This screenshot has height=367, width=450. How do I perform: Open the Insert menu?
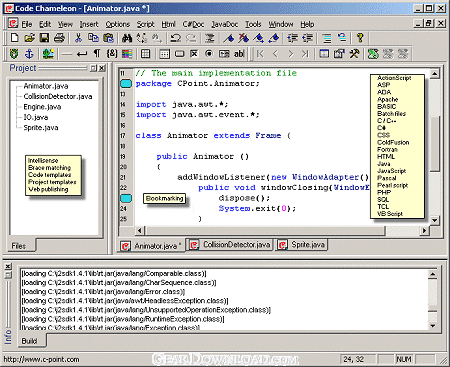[x=89, y=24]
